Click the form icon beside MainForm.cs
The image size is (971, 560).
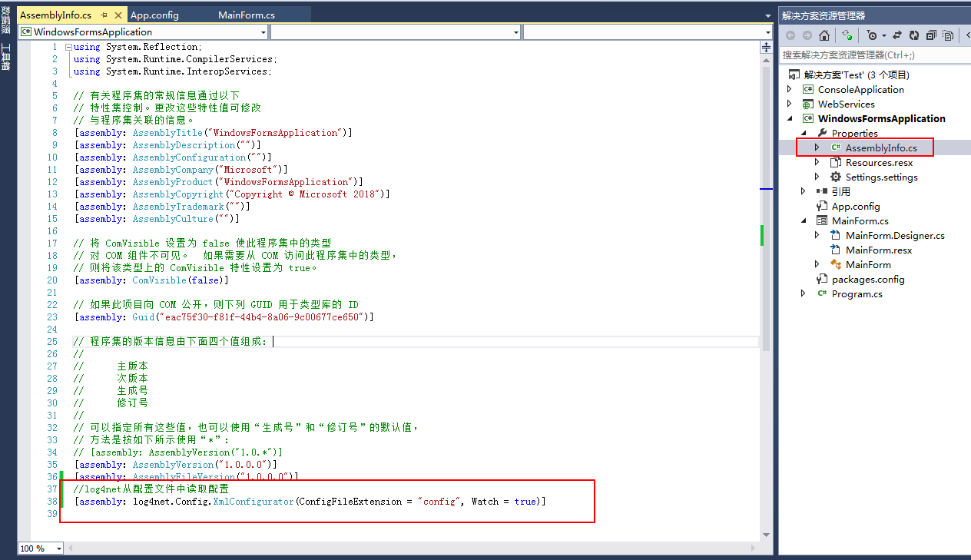(822, 220)
